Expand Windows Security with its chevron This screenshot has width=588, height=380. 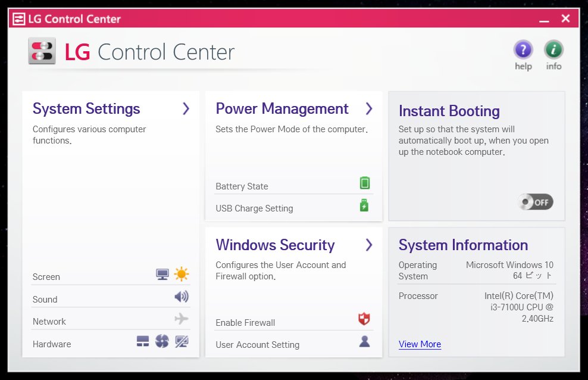point(369,245)
